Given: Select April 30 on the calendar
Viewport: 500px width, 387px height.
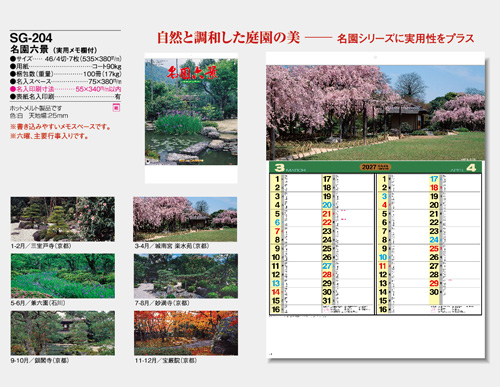Looking at the screenshot, I should tap(434, 292).
